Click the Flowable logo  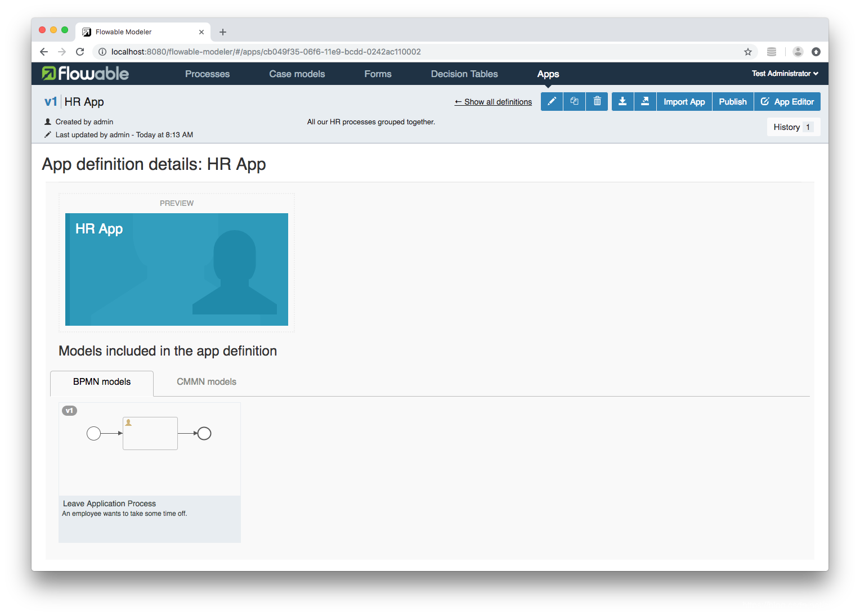(x=86, y=73)
